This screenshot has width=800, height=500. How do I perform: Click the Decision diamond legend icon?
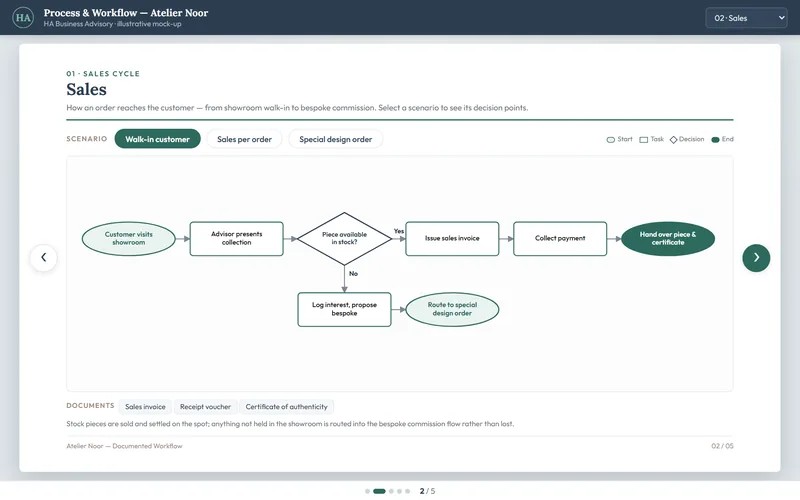673,139
